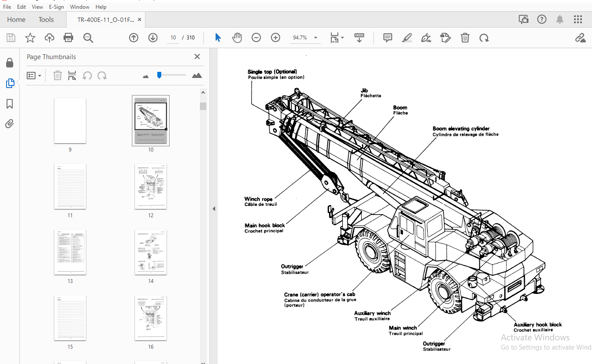Open the apps grid icon
The height and width of the screenshot is (364, 592).
click(578, 19)
